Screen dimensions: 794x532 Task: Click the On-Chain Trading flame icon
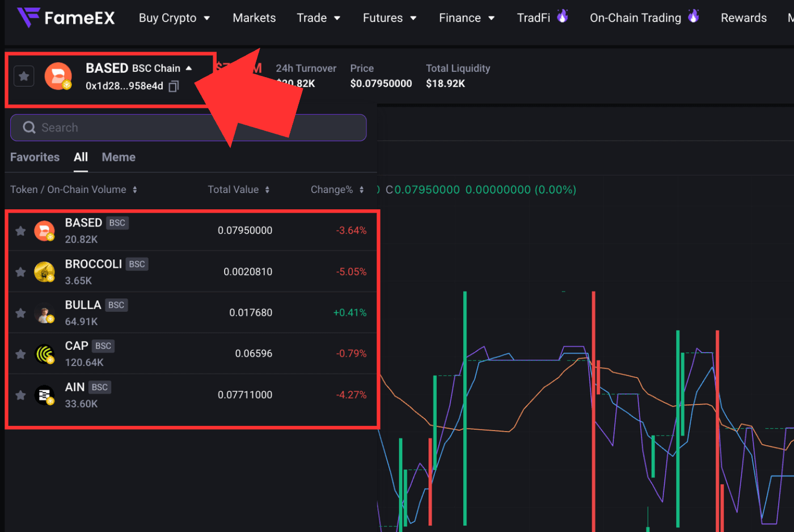(x=693, y=16)
